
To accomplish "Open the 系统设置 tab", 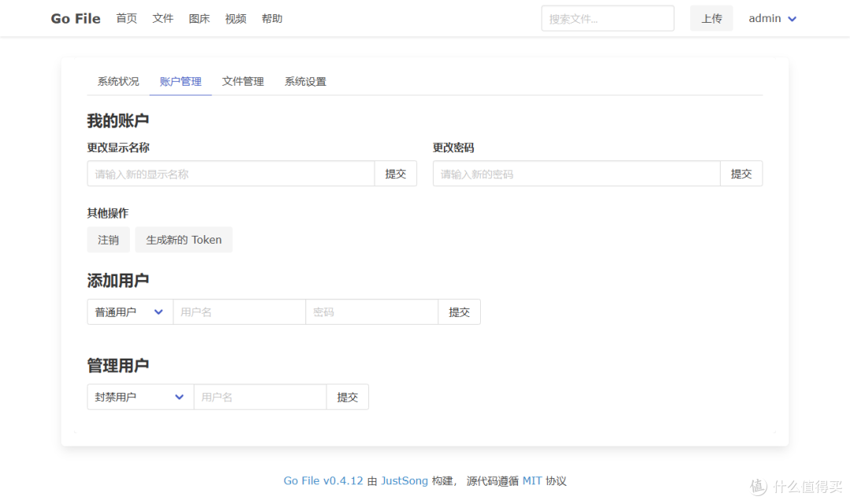I will click(305, 81).
